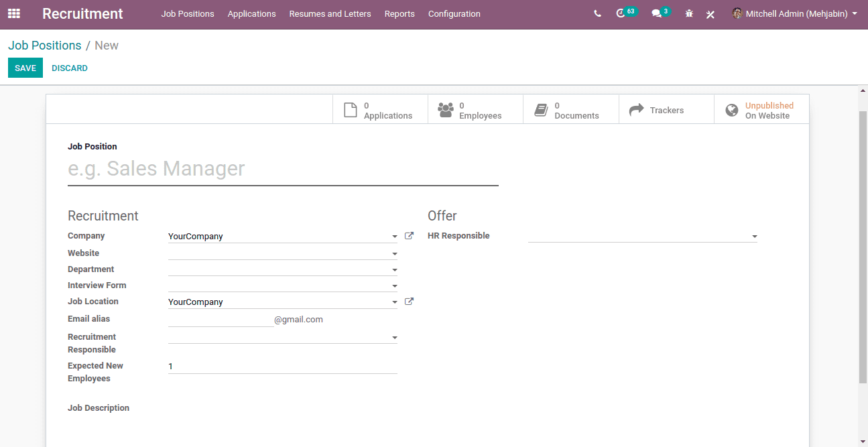Click the crossed tools icon in header
This screenshot has width=868, height=447.
point(710,14)
